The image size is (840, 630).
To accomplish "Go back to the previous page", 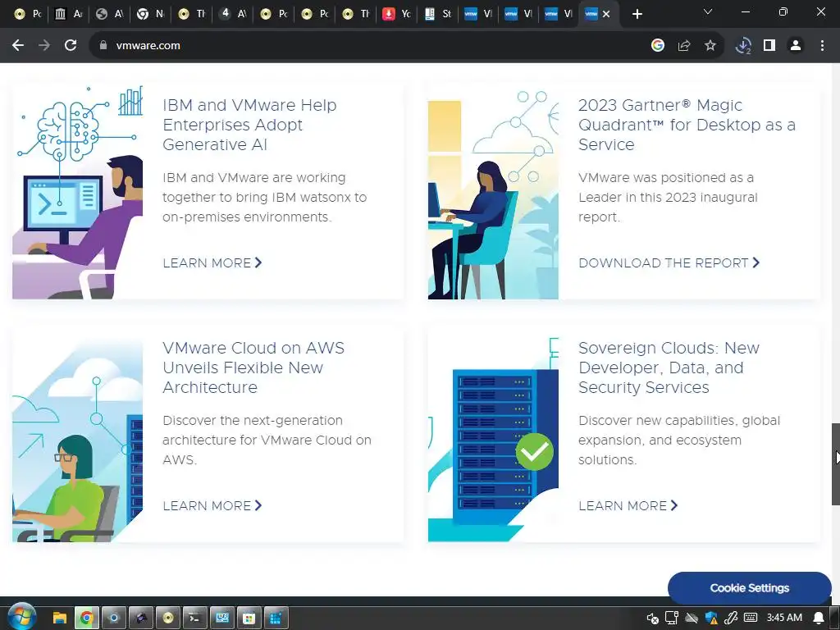I will tap(18, 46).
